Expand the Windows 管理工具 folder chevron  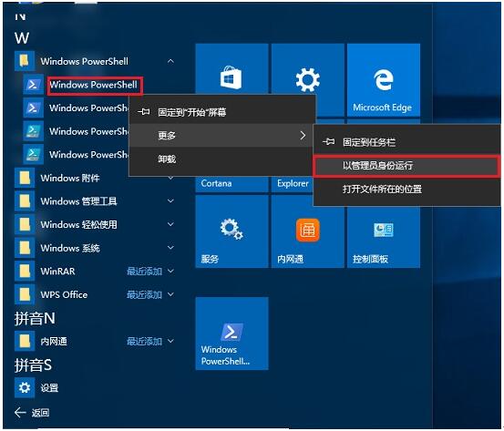coord(170,200)
